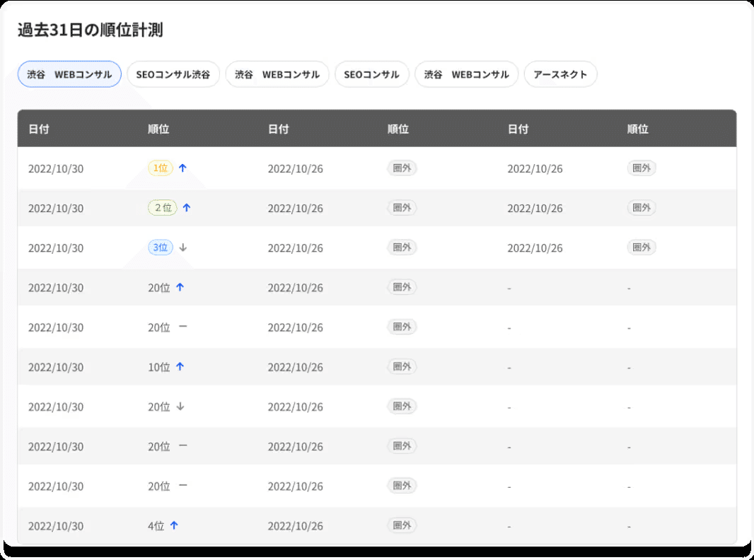Click the yellow 1位 rank badge
The width and height of the screenshot is (754, 560).
tap(160, 168)
